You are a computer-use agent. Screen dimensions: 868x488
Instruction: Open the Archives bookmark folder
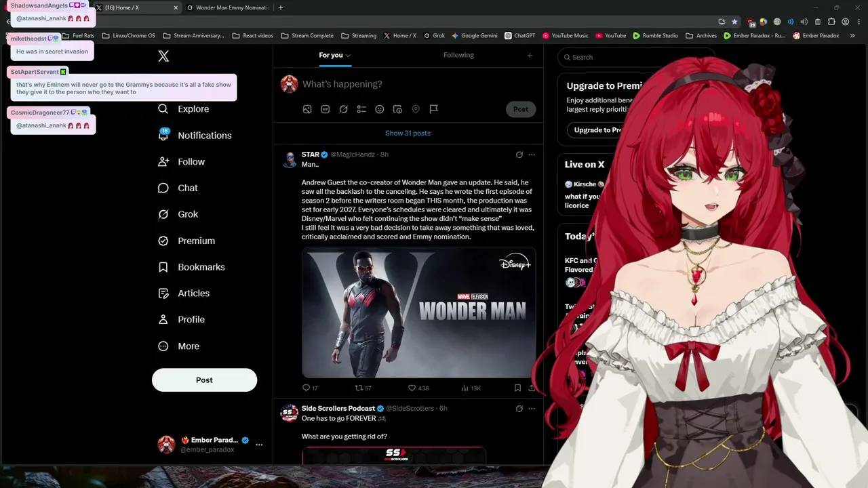701,36
